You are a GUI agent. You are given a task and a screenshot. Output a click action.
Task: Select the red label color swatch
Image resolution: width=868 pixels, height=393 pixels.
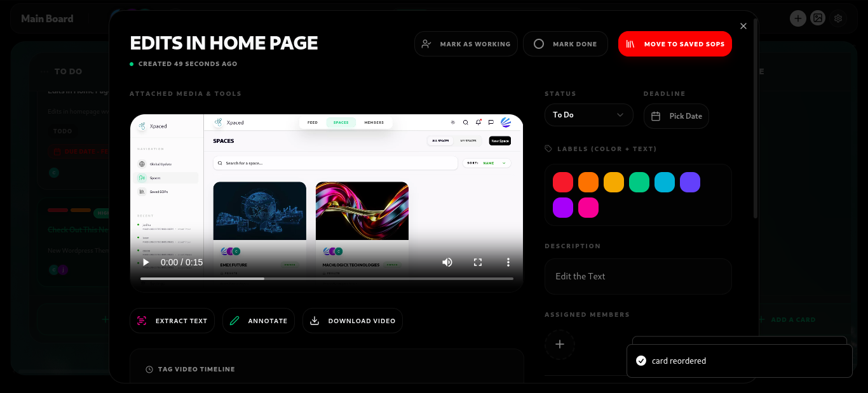(x=563, y=182)
